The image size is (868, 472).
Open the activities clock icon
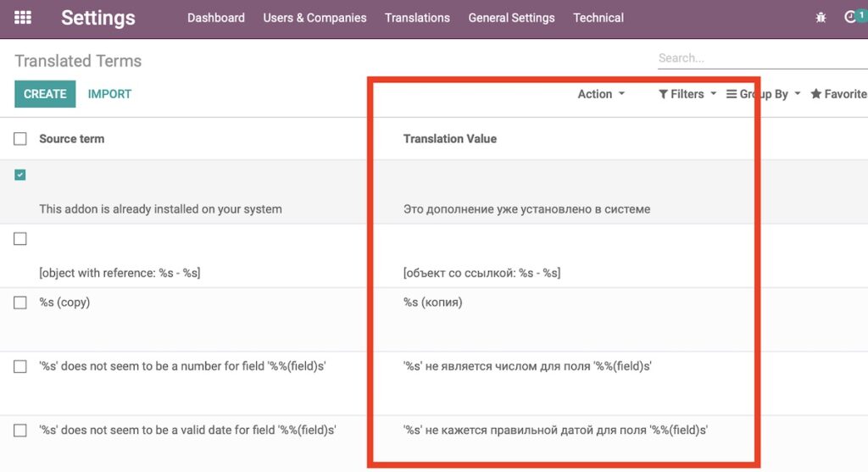coord(849,17)
